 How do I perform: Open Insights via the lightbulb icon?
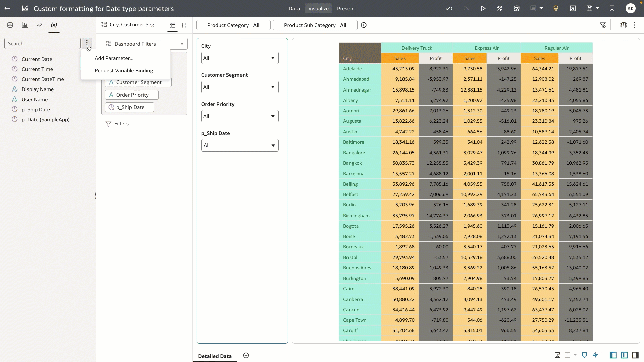pos(556,8)
